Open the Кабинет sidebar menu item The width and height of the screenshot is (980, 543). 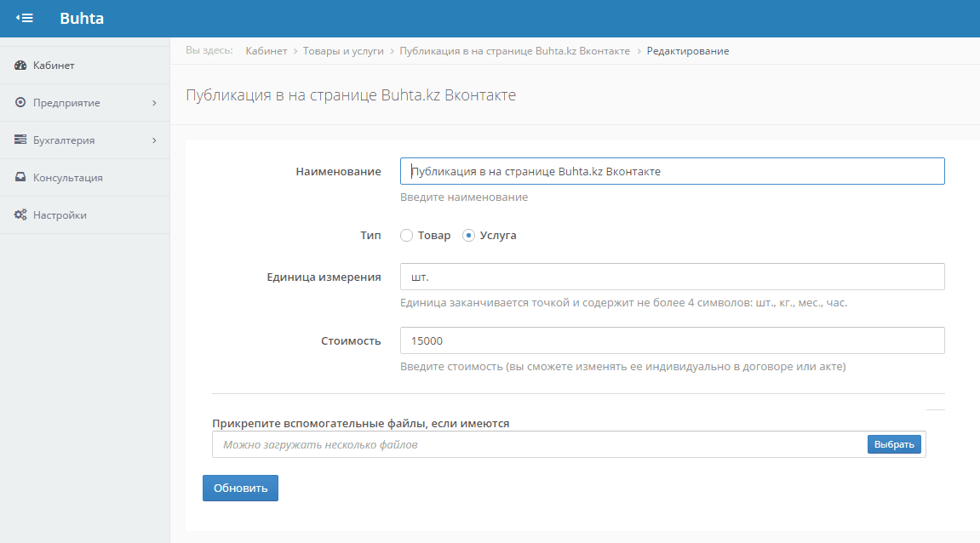click(x=85, y=65)
